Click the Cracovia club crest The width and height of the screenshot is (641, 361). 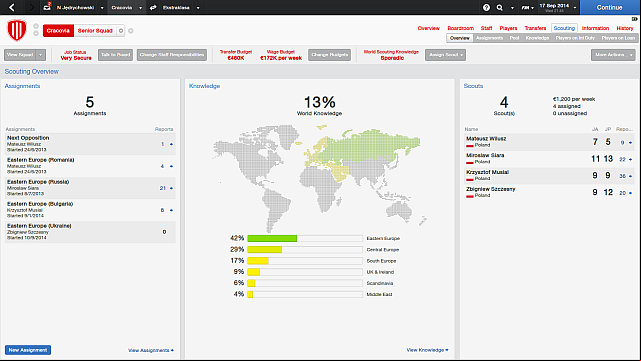click(17, 31)
